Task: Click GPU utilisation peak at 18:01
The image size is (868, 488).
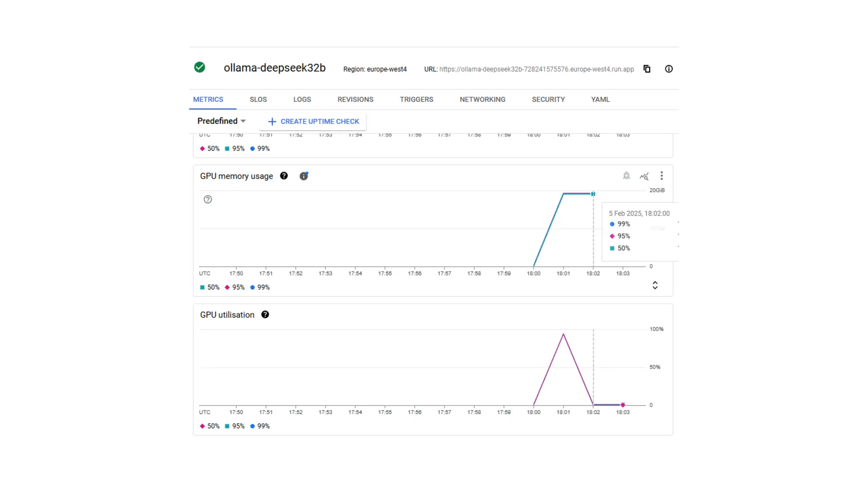Action: point(563,334)
